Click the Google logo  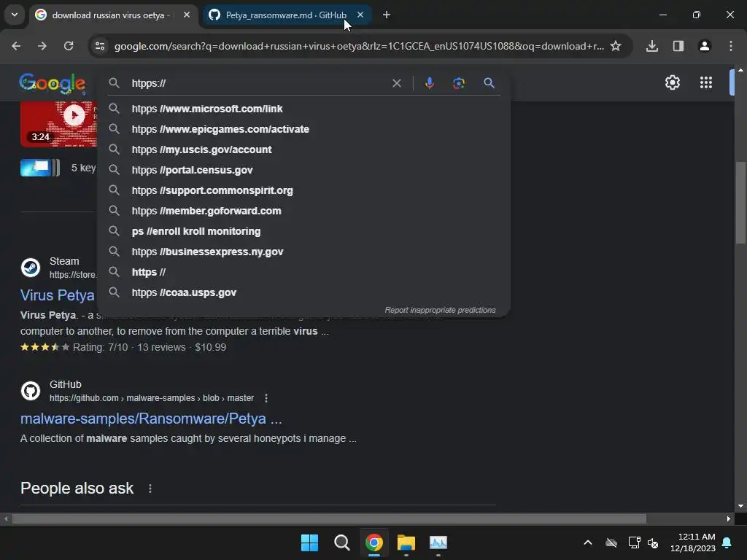[x=53, y=84]
